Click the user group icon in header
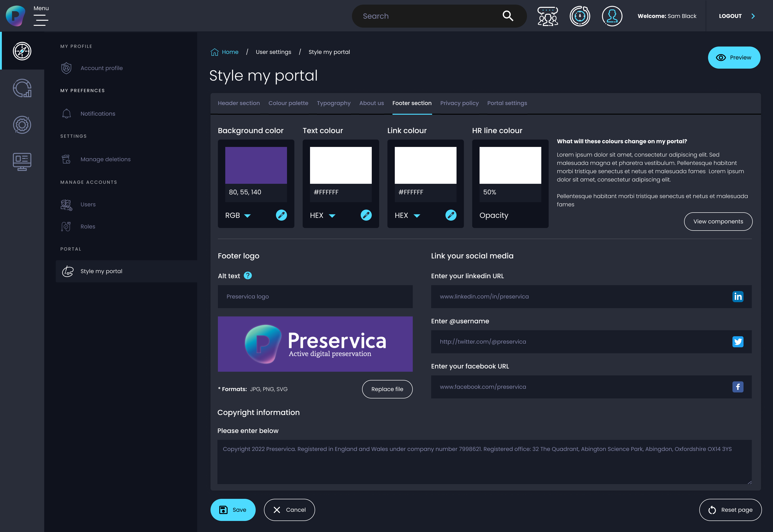773x532 pixels. tap(547, 16)
